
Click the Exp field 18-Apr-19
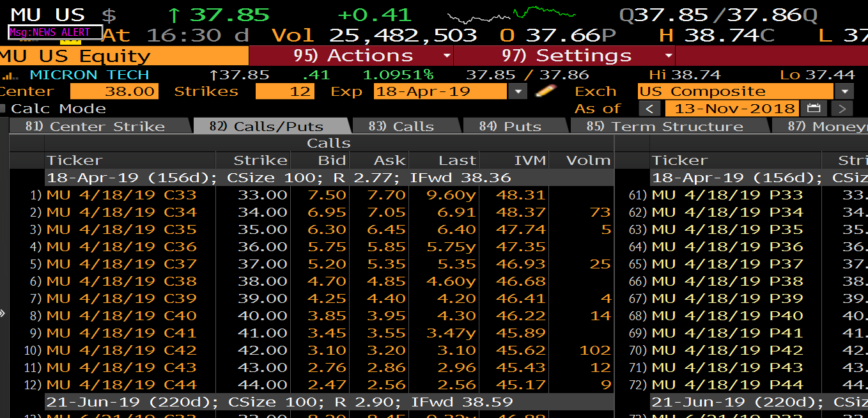(x=442, y=91)
